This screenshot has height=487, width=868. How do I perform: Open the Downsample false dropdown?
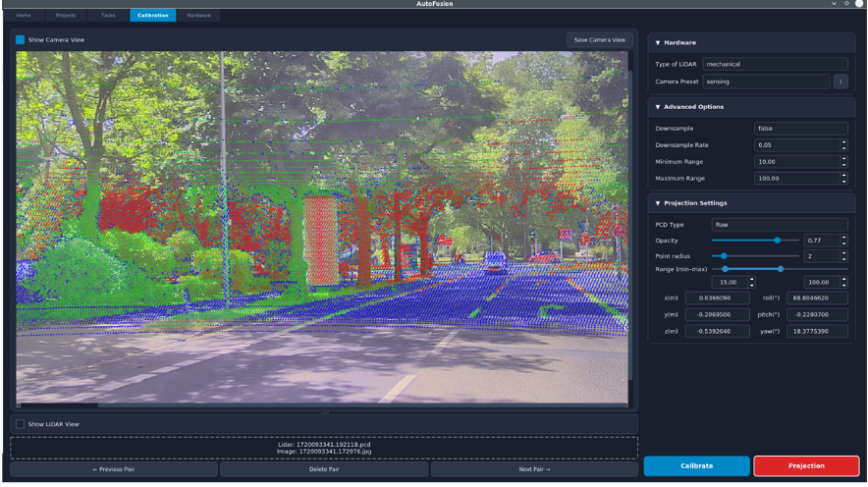click(799, 129)
